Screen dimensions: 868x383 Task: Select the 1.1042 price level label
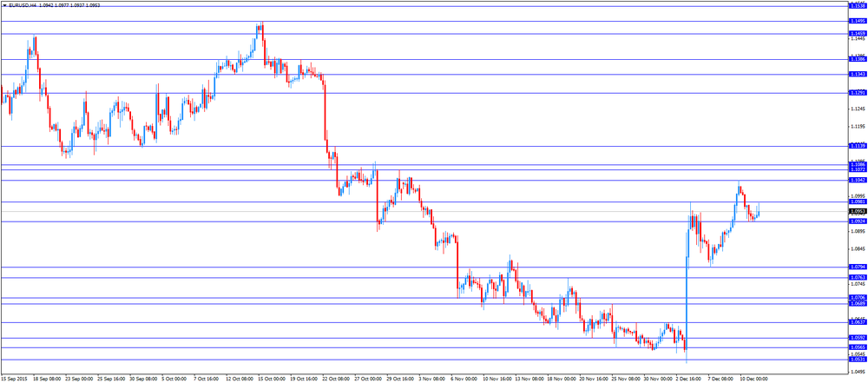tap(858, 180)
